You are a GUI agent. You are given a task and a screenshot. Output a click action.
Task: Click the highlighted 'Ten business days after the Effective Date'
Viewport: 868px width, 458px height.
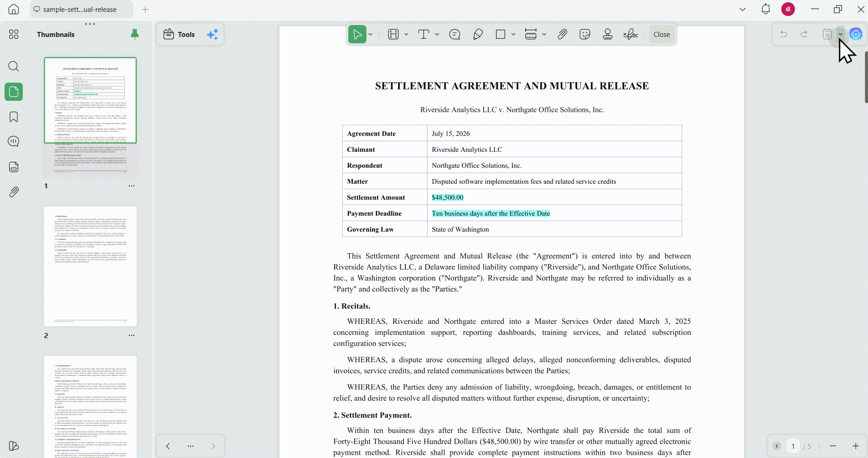491,213
